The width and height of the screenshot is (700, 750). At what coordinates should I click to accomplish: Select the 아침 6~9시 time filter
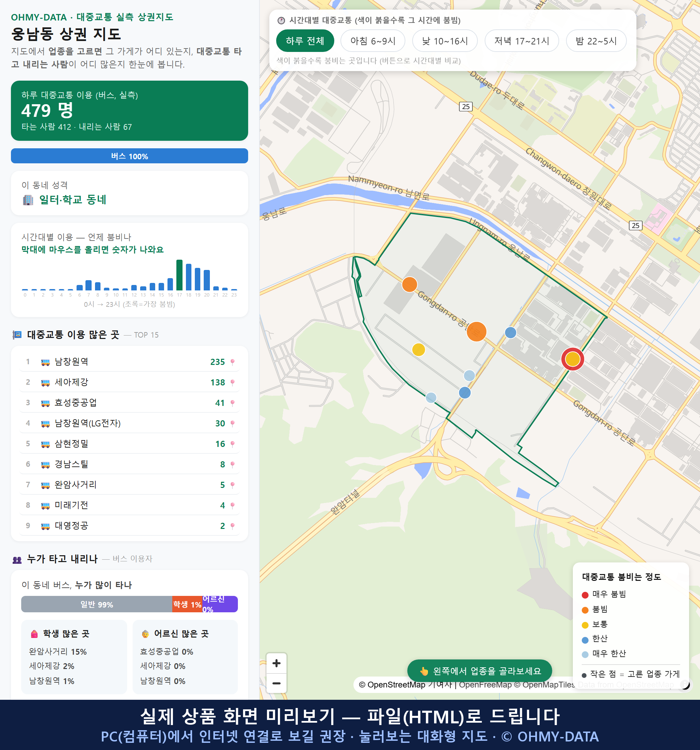(x=373, y=41)
